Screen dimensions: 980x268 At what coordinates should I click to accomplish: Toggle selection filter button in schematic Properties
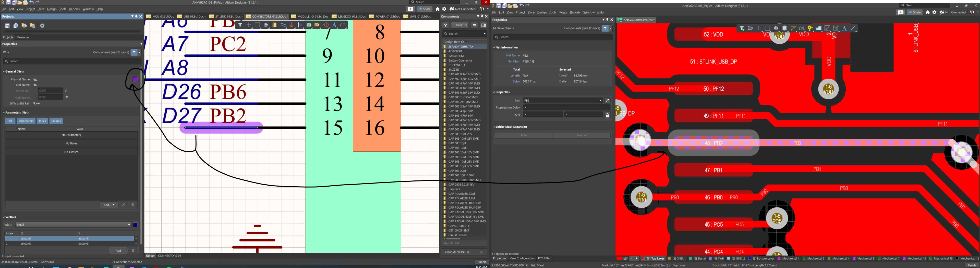click(x=134, y=53)
